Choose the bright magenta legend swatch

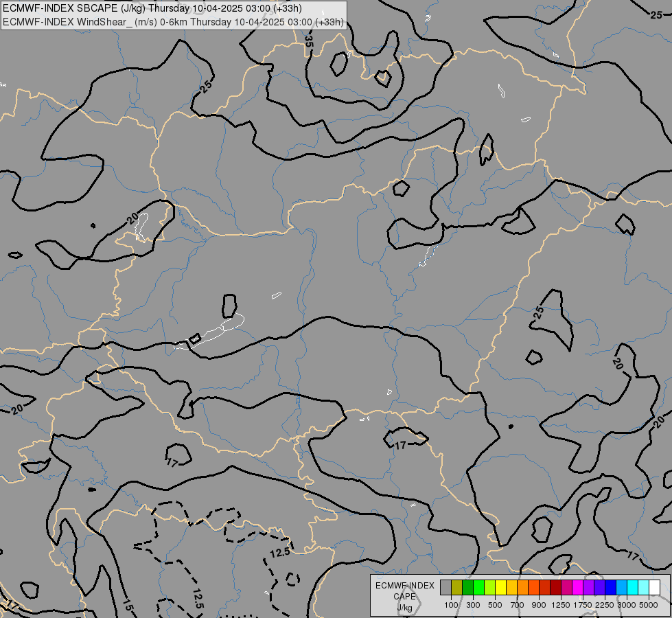coord(578,588)
